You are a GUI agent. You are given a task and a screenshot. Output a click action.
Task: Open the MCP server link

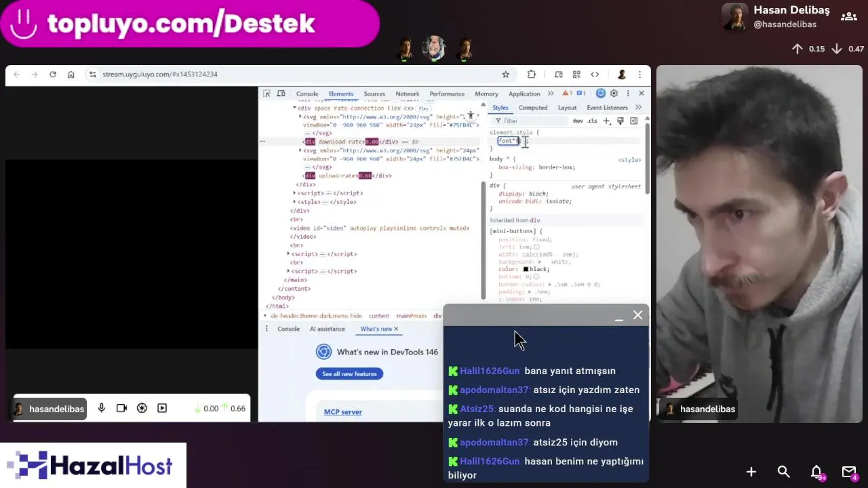point(342,412)
